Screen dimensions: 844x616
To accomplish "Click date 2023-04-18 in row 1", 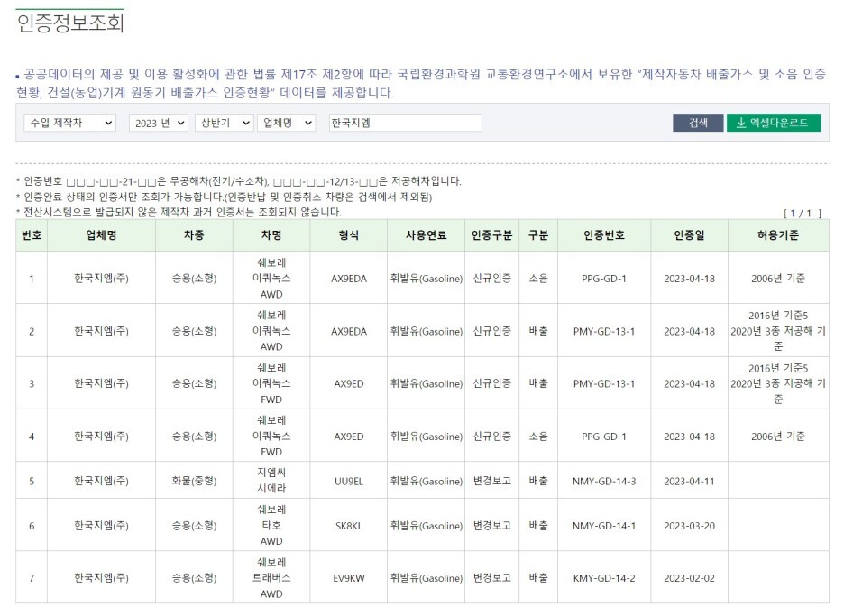I will click(689, 279).
